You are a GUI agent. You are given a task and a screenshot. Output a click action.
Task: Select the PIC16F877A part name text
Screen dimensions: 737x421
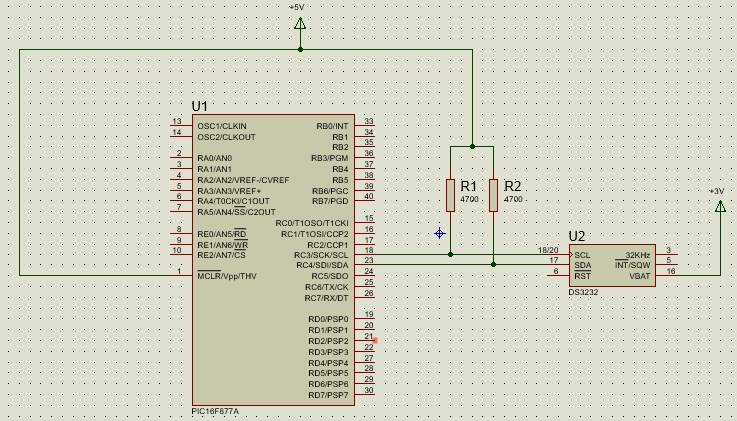point(215,411)
